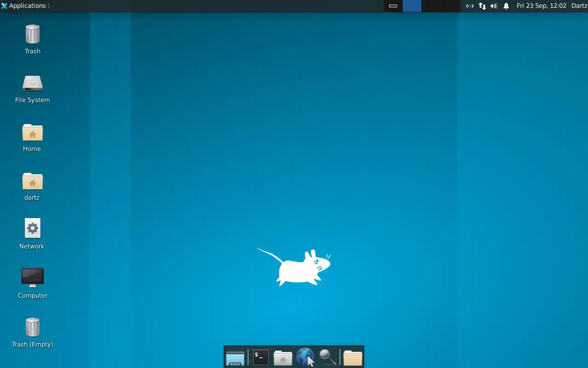Screen dimensions: 588x368
Task: Open the up-down arrows network indicator
Action: coord(482,6)
